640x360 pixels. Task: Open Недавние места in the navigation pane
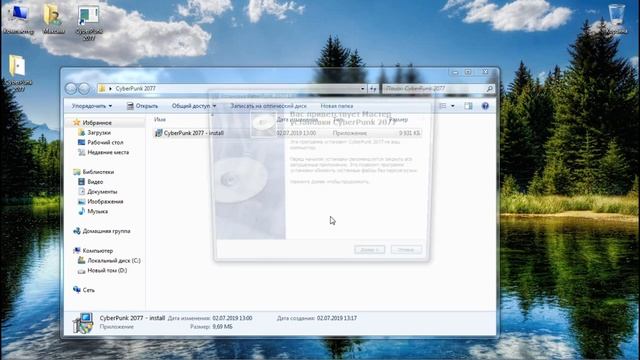point(108,152)
